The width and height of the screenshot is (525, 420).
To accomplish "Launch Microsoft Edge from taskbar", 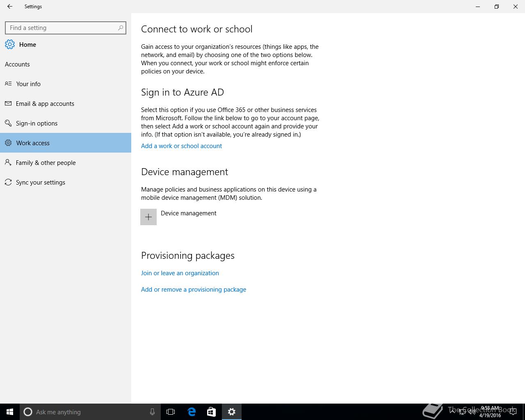I will [x=192, y=412].
